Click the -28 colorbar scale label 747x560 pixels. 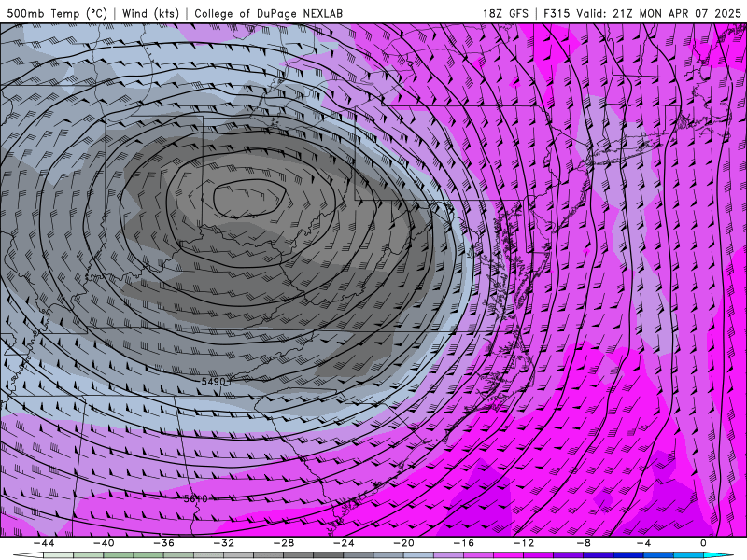[284, 543]
